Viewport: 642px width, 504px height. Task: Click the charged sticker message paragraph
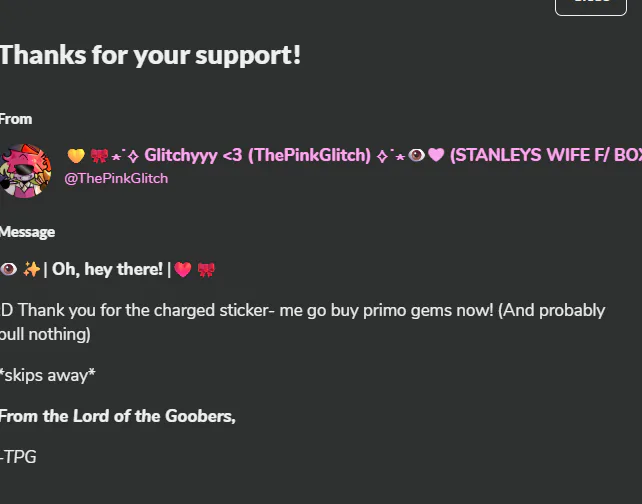point(302,322)
